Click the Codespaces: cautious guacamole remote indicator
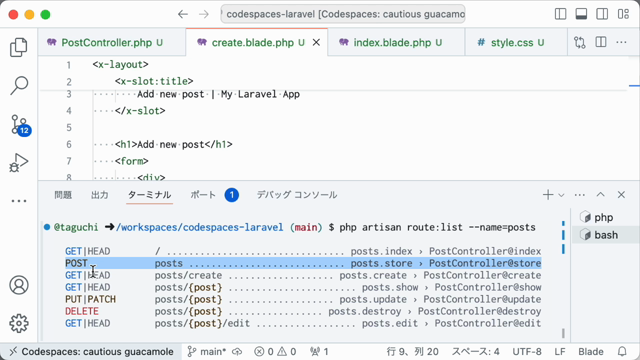The height and width of the screenshot is (360, 640). click(92, 351)
